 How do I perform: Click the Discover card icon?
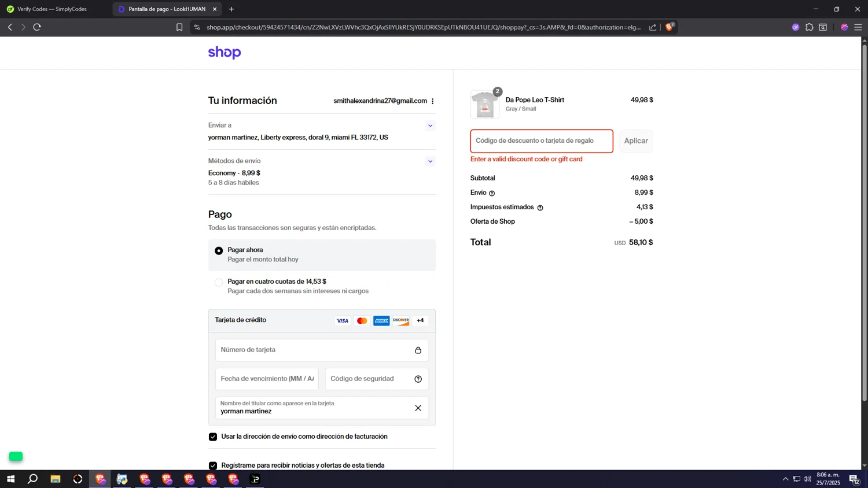pyautogui.click(x=401, y=321)
